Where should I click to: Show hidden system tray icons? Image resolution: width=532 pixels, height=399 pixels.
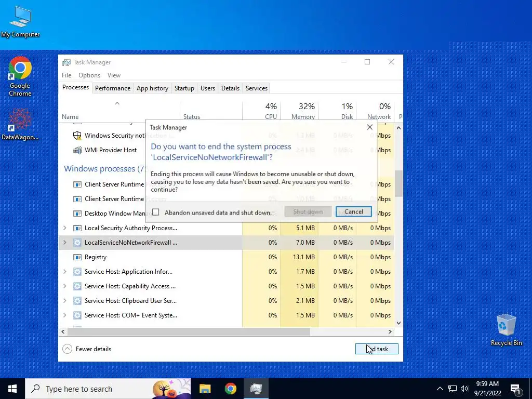click(440, 389)
